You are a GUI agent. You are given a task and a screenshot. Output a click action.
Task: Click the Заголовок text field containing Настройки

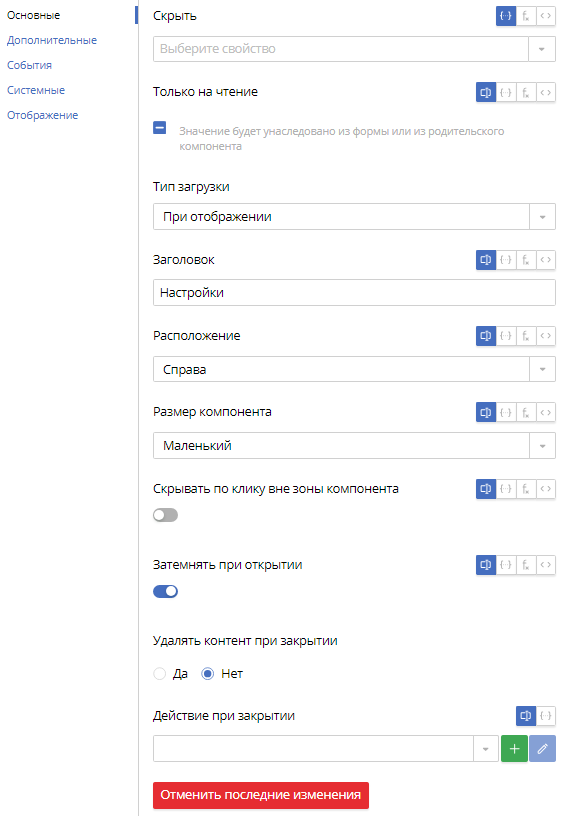(x=354, y=292)
